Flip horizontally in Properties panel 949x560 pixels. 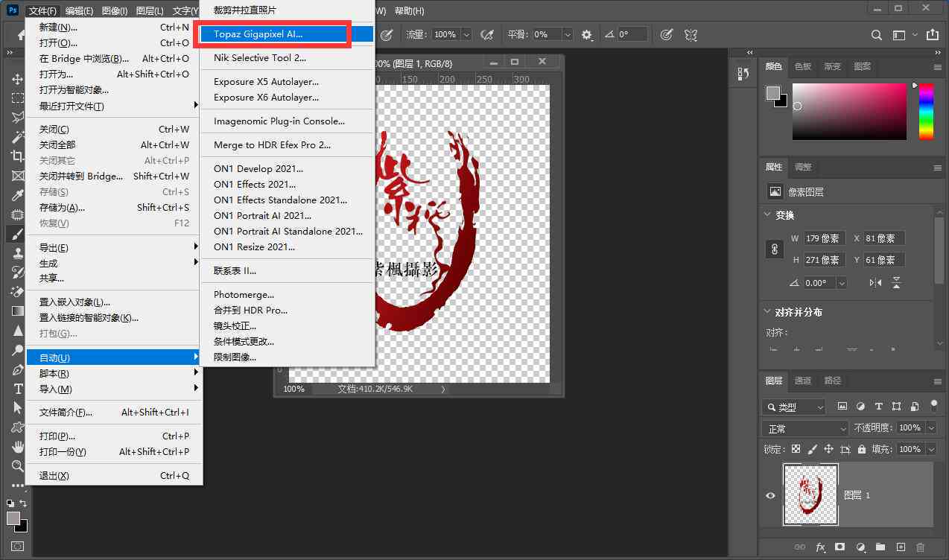(875, 283)
